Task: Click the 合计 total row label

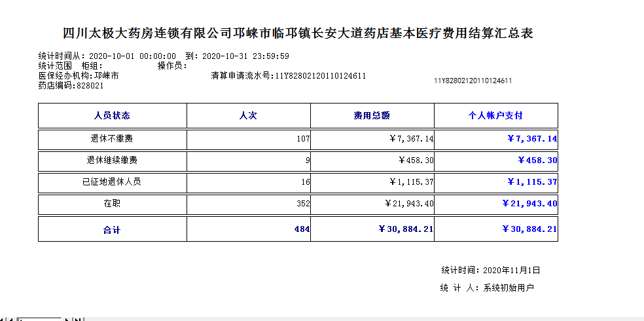Action: click(112, 230)
